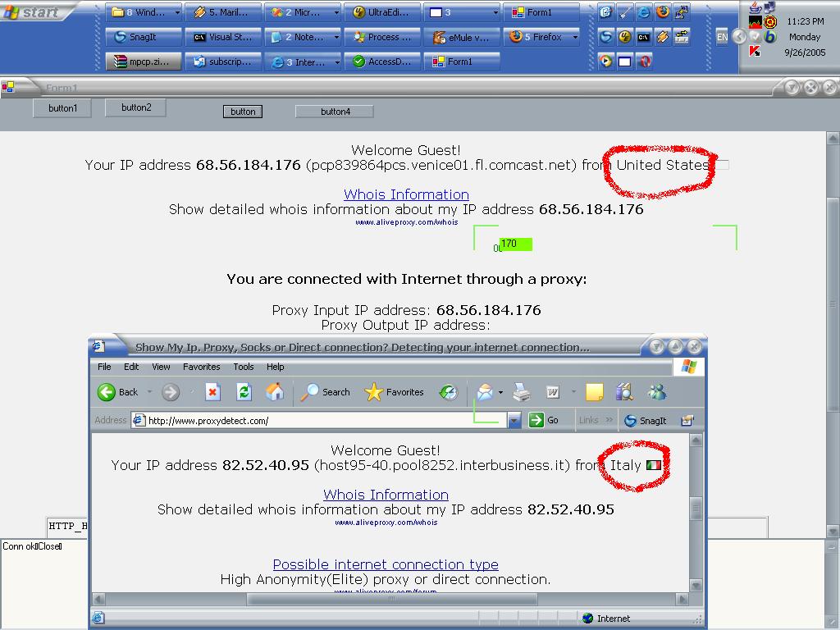Click the Go button next to address bar

click(544, 421)
